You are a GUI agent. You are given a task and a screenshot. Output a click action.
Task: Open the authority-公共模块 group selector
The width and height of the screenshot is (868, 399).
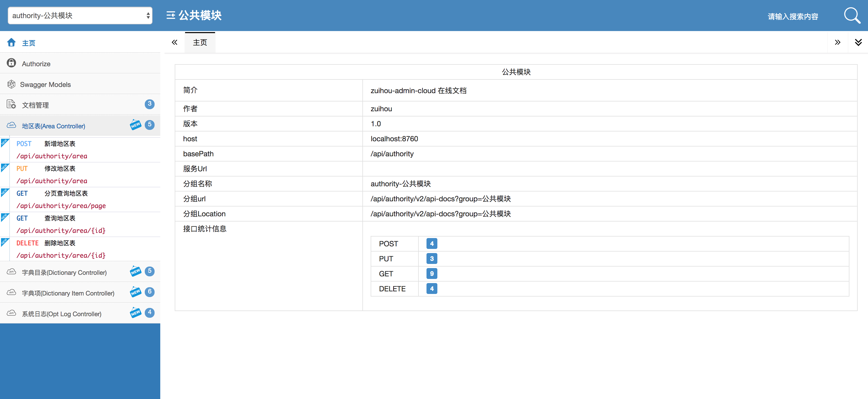click(80, 16)
